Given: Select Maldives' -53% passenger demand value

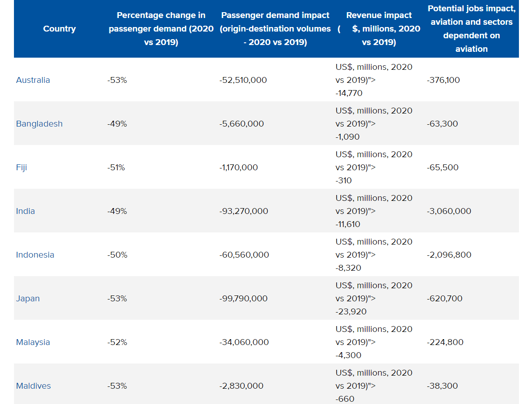Looking at the screenshot, I should (117, 386).
